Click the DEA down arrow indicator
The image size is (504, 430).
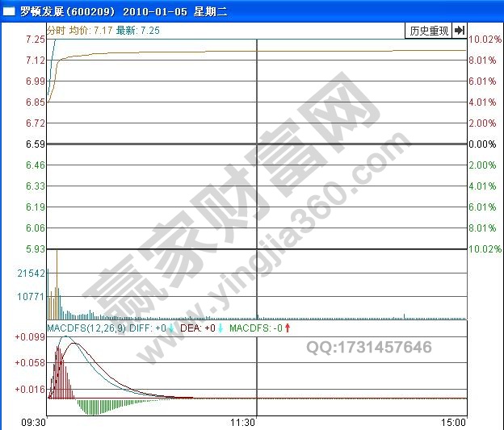(x=220, y=328)
